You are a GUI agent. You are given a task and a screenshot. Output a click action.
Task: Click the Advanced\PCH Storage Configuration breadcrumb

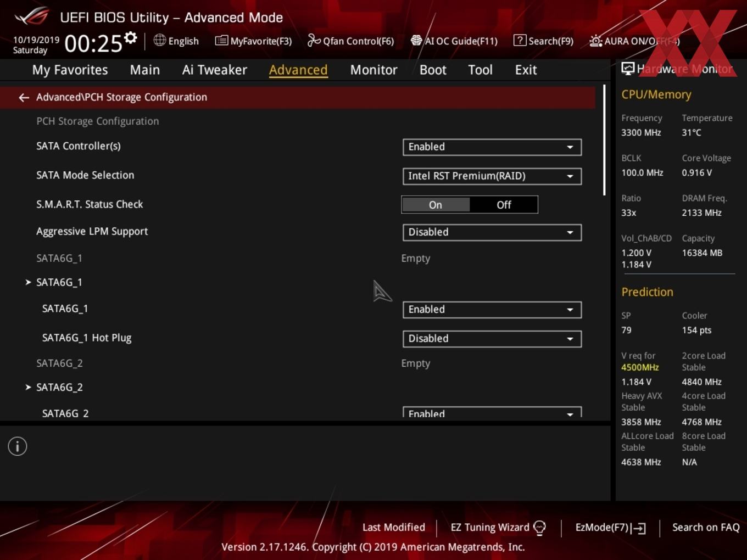121,97
